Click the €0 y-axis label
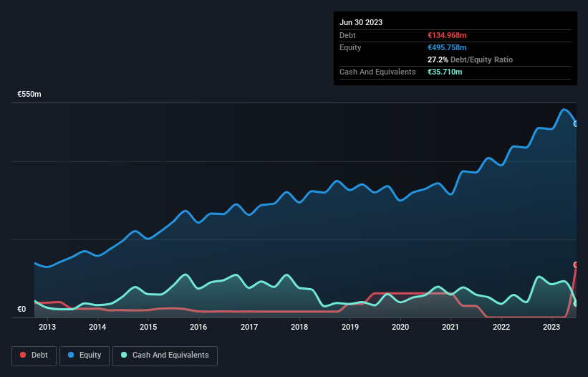 (21, 309)
